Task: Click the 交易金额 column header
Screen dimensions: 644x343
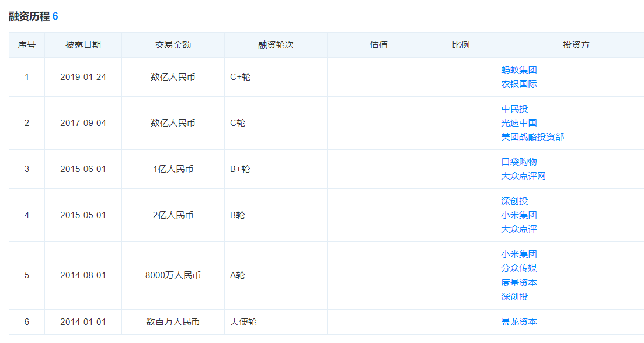Action: point(173,45)
